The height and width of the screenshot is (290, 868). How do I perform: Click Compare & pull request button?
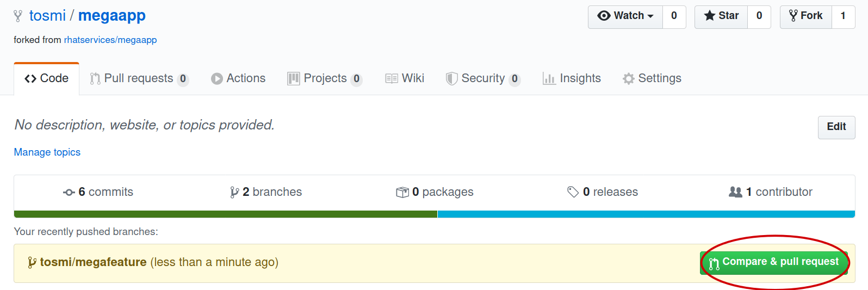click(774, 262)
